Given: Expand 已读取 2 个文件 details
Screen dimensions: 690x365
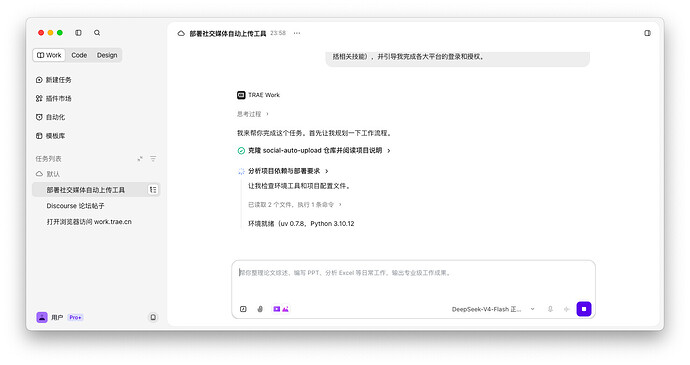Looking at the screenshot, I should tap(295, 204).
